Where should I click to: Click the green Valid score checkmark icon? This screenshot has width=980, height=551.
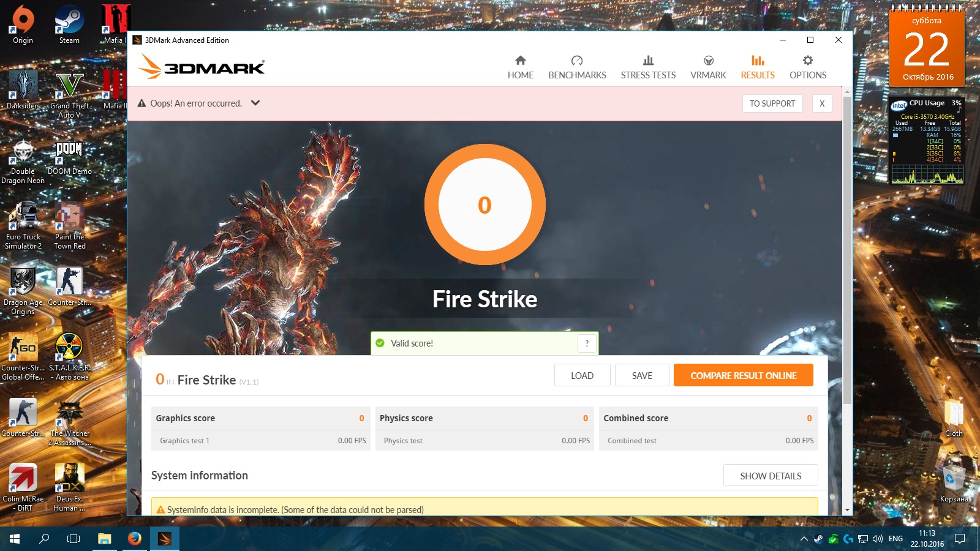click(x=380, y=343)
